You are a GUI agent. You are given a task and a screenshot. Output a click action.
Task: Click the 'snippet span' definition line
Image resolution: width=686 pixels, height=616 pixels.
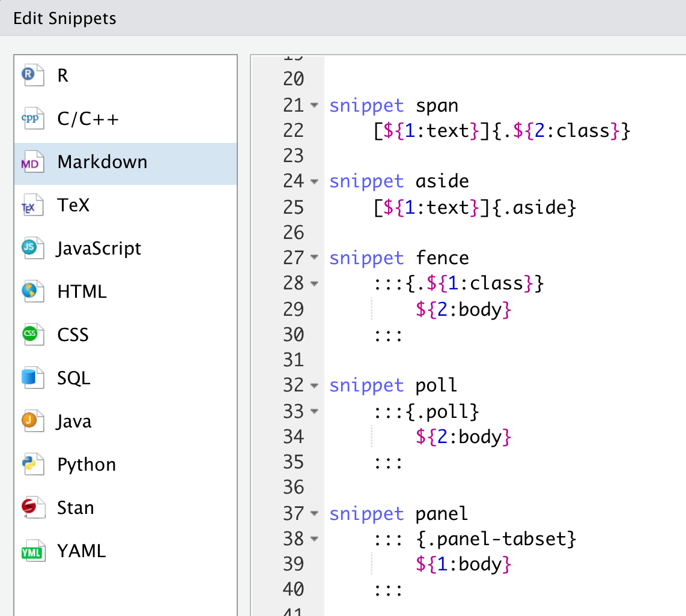tap(393, 106)
